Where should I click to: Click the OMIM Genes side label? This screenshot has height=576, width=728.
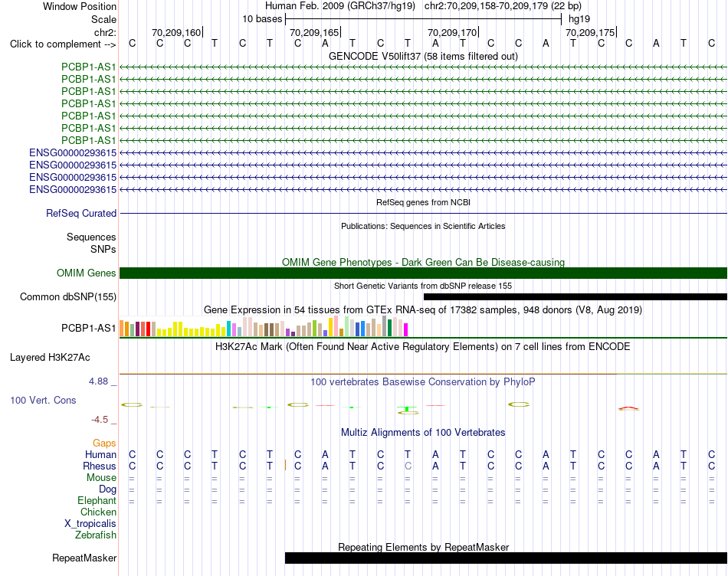86,273
